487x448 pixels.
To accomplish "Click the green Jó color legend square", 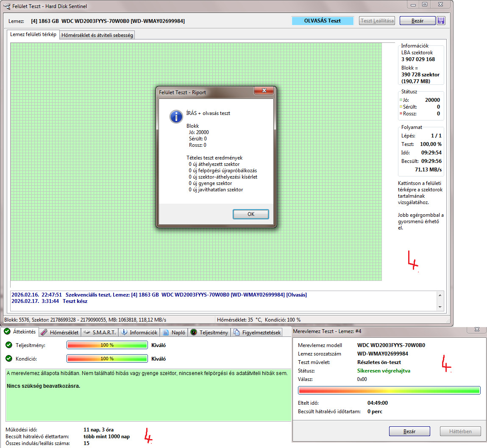I will (x=401, y=100).
